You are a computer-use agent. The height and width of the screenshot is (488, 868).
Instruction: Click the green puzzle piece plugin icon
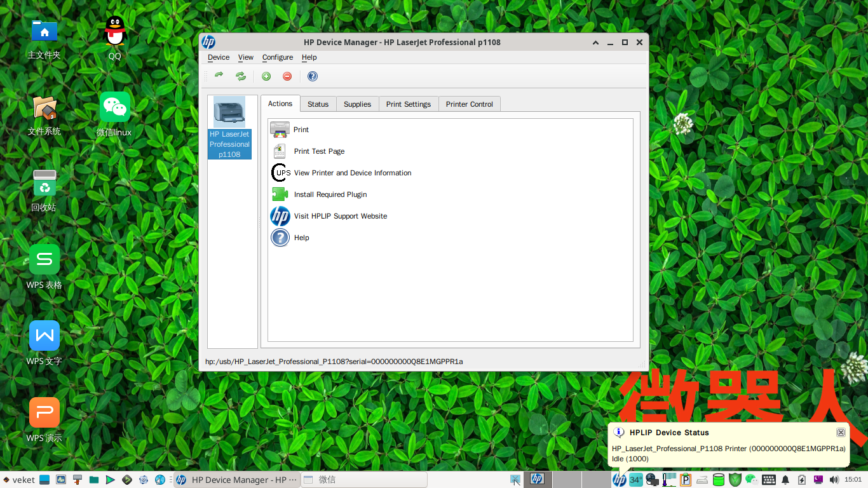[x=280, y=194]
